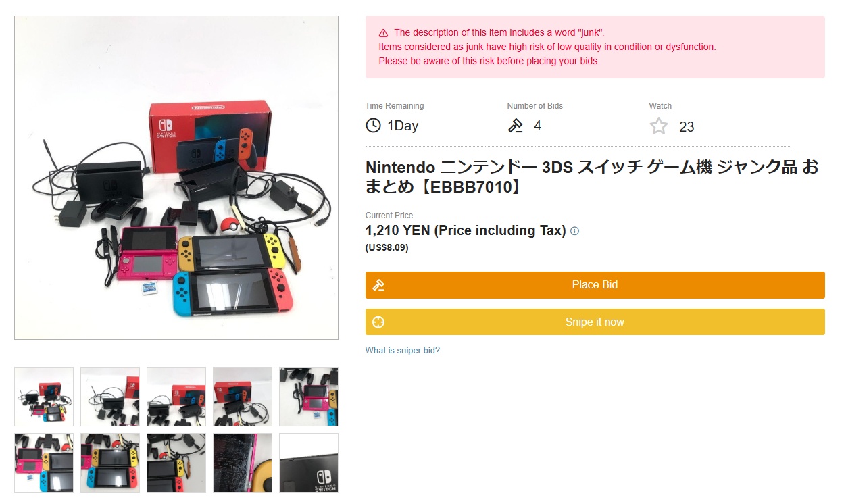Viewport: 846px width, 504px height.
Task: View the second thumbnail showing dock and cables
Action: click(x=110, y=397)
